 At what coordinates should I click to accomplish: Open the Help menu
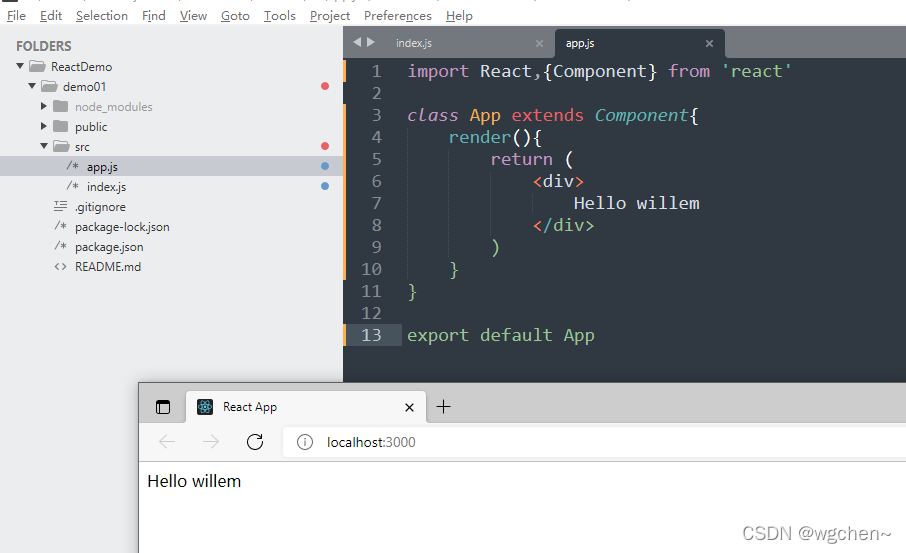(x=459, y=16)
